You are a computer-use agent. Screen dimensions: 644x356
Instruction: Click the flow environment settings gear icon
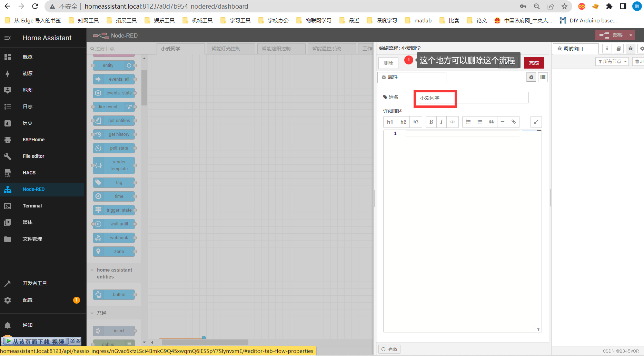pyautogui.click(x=531, y=77)
